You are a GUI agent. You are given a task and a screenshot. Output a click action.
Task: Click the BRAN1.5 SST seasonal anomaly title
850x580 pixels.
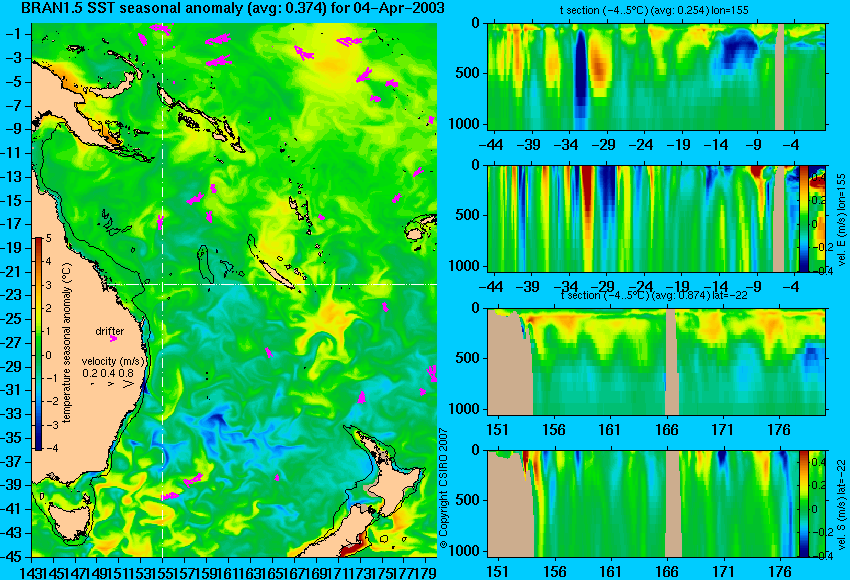coord(233,8)
